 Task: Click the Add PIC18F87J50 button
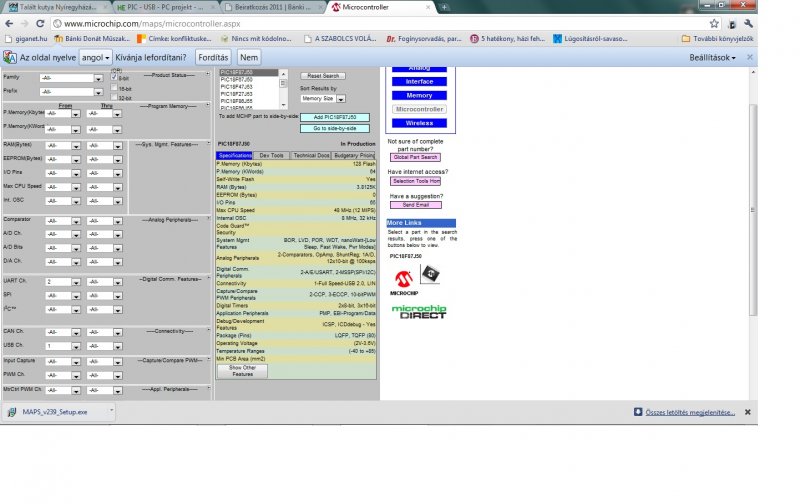335,117
